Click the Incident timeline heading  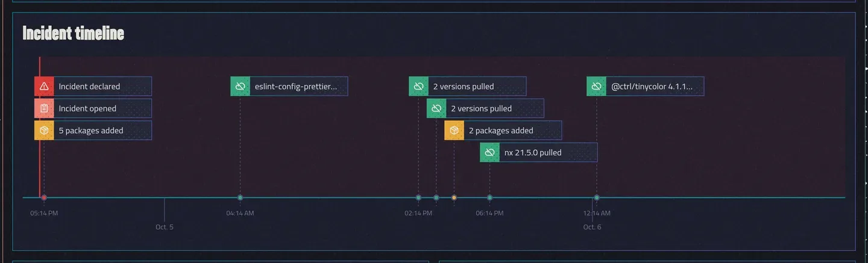click(x=73, y=33)
